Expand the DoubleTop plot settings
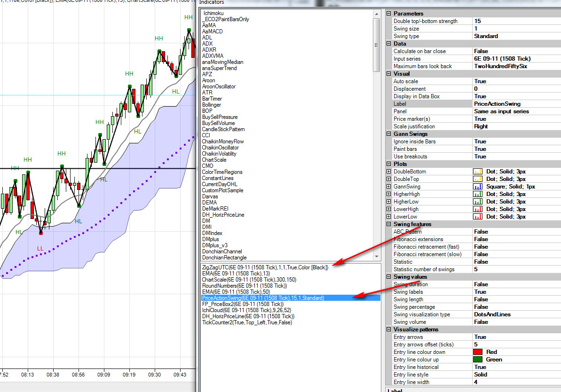Image resolution: width=561 pixels, height=392 pixels. (x=388, y=179)
